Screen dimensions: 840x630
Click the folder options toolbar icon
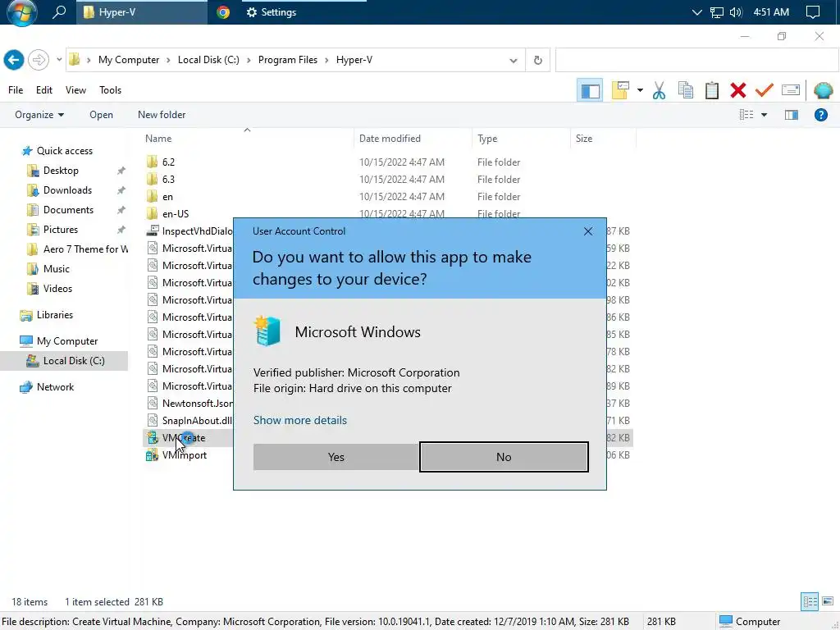tap(620, 90)
